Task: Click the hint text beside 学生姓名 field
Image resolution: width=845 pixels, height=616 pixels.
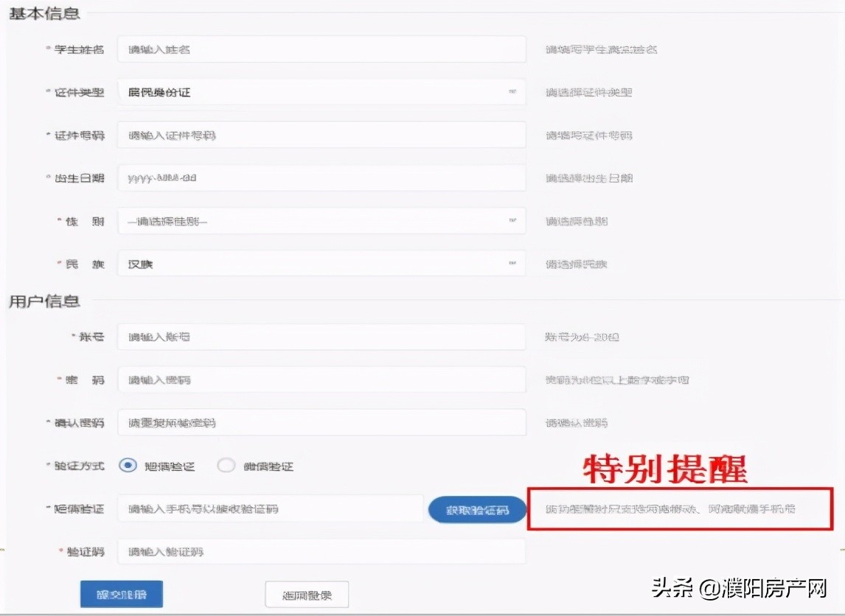Action: tap(602, 49)
